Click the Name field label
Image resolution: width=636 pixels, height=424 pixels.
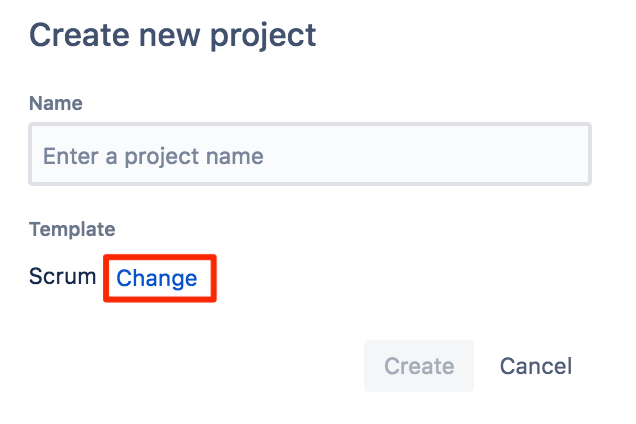56,103
